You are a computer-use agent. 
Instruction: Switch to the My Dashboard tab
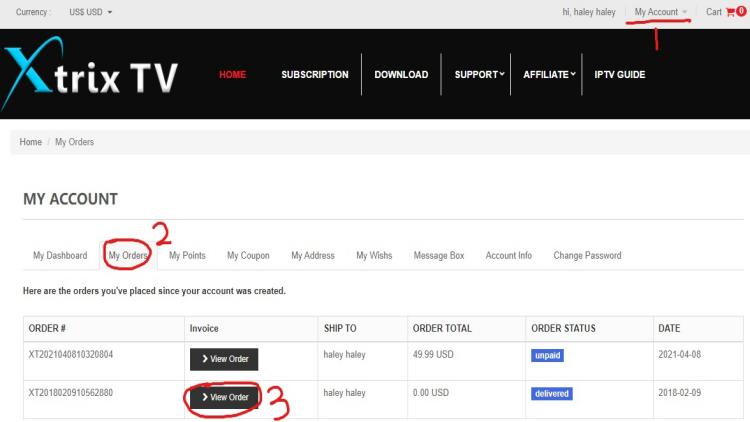(60, 255)
